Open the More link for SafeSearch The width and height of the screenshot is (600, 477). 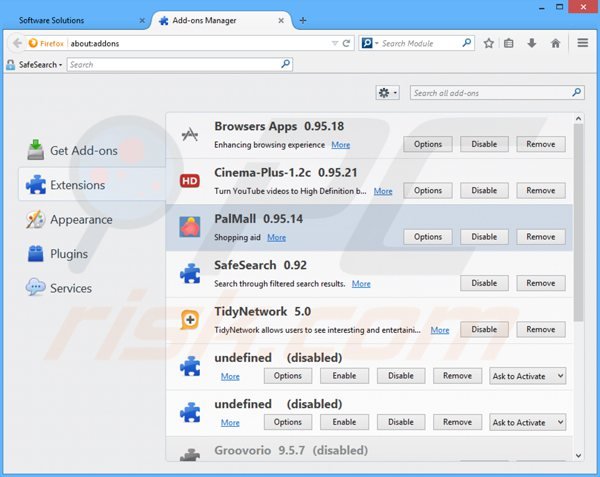coord(361,284)
